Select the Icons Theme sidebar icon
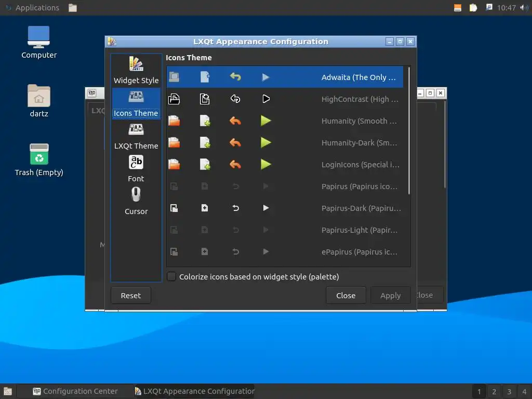The height and width of the screenshot is (399, 532). (136, 97)
